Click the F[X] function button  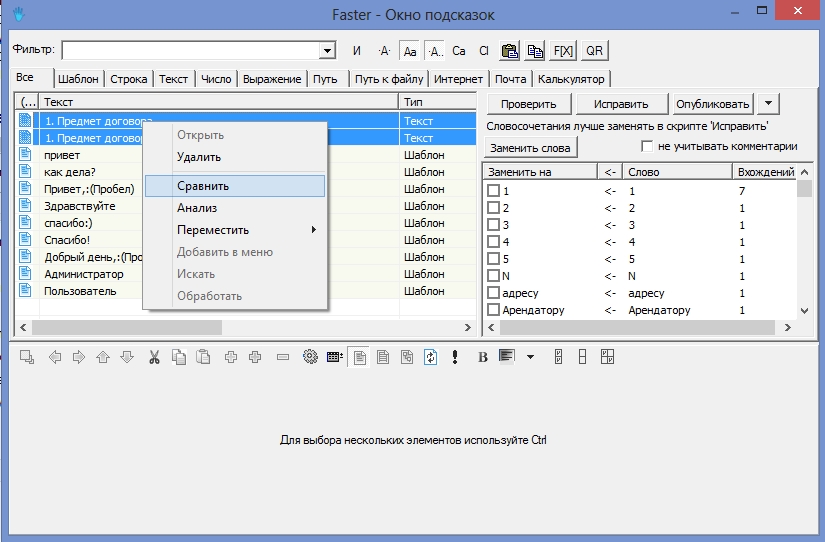(x=563, y=51)
